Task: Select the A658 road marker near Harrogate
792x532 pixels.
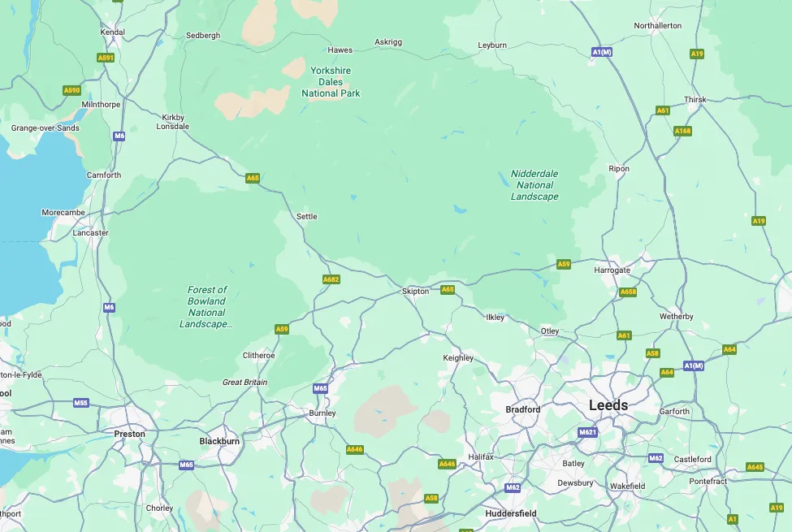Action: coord(628,292)
